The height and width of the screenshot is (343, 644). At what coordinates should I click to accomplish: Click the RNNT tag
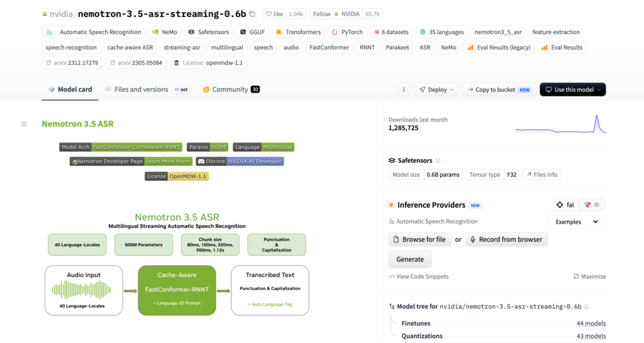pos(367,48)
